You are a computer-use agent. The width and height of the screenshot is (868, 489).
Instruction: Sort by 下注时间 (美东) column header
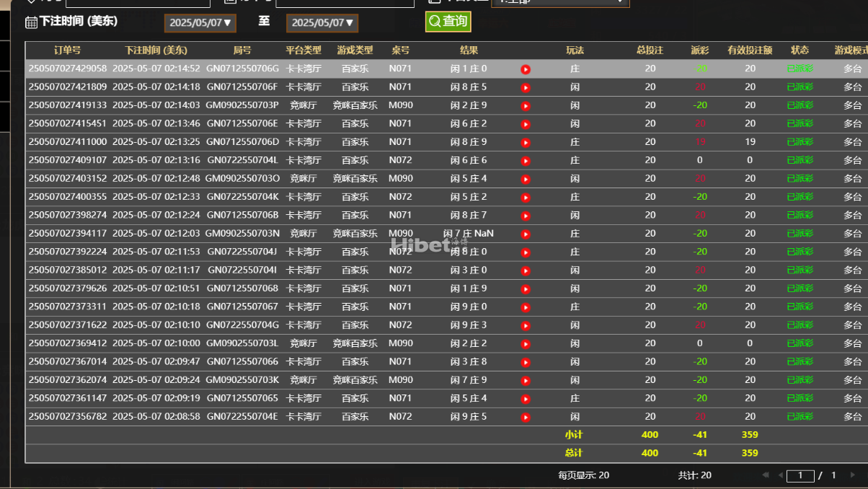point(156,50)
